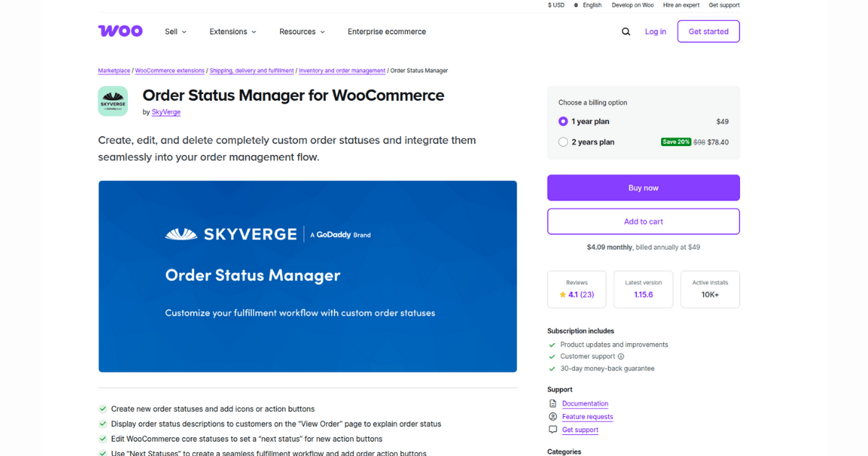The height and width of the screenshot is (456, 868).
Task: Click 'Create new order statuses' feature line
Action: (x=213, y=409)
